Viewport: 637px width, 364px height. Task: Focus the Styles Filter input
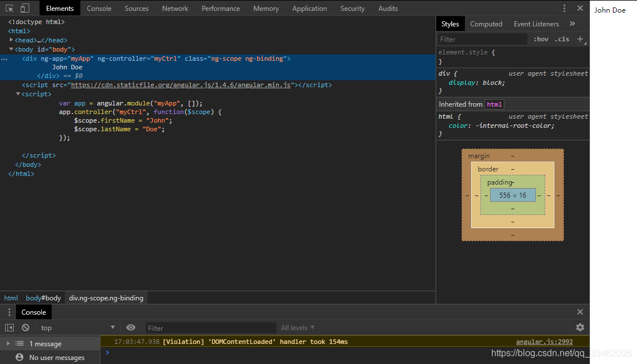[482, 40]
